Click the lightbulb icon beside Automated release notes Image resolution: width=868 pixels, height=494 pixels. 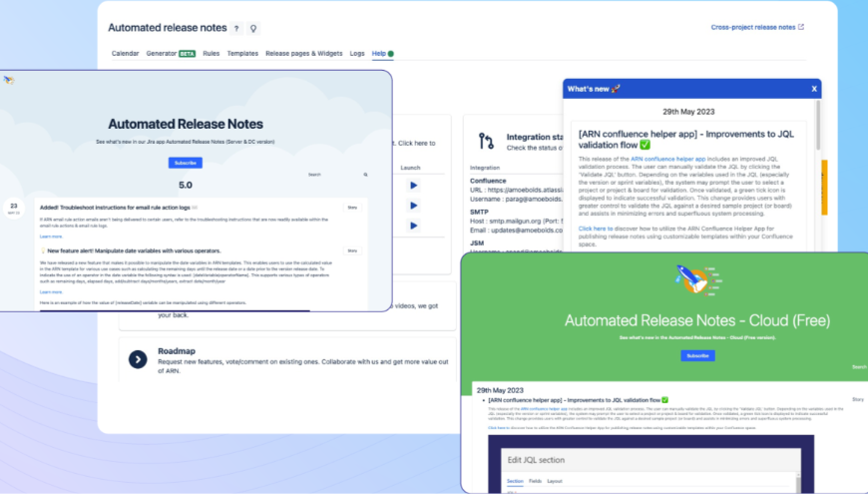[253, 28]
